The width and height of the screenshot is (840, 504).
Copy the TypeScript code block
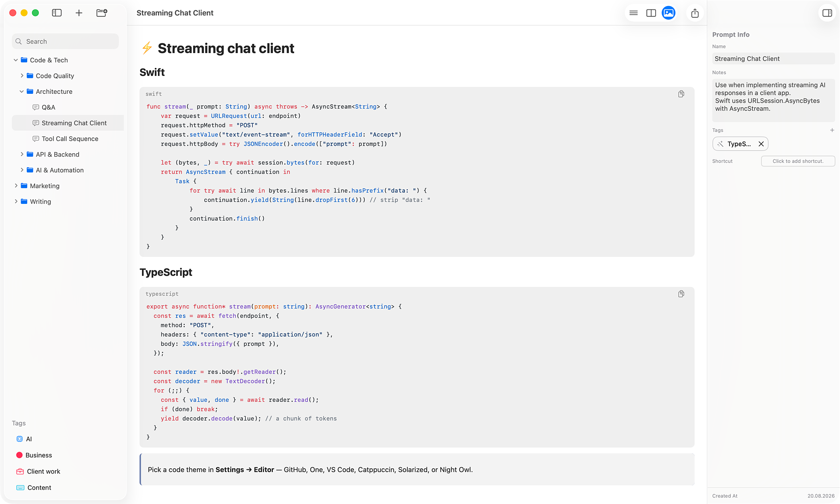[681, 294]
